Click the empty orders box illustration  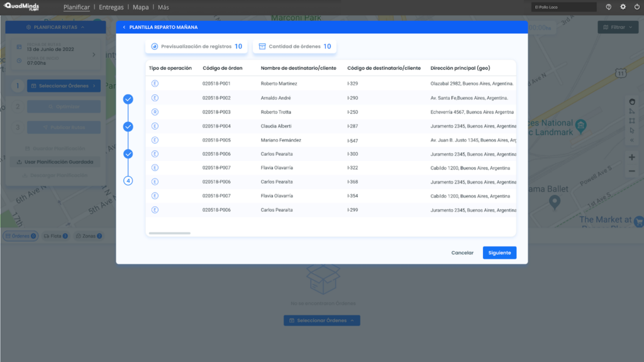pos(323,279)
